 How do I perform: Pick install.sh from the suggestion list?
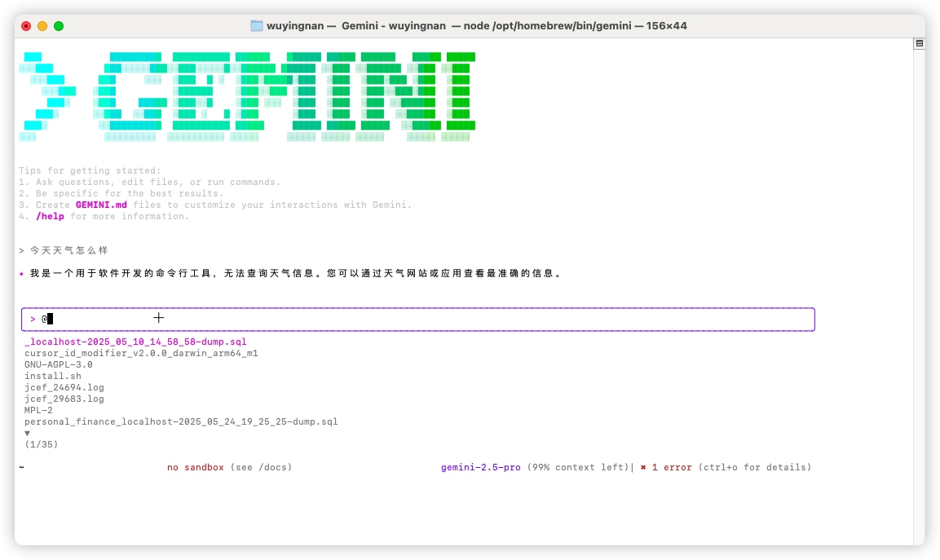tap(53, 376)
